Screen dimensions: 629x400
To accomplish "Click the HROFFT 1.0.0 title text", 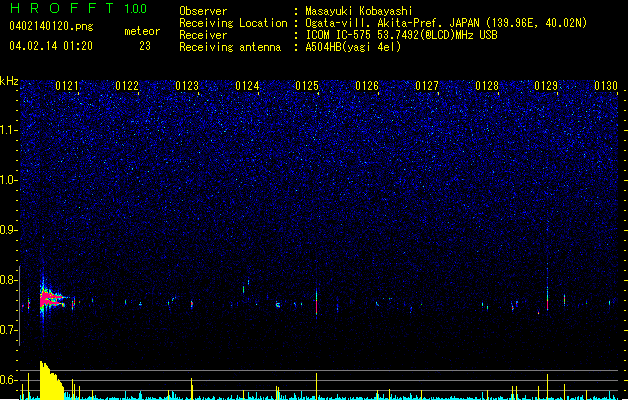I will point(79,8).
